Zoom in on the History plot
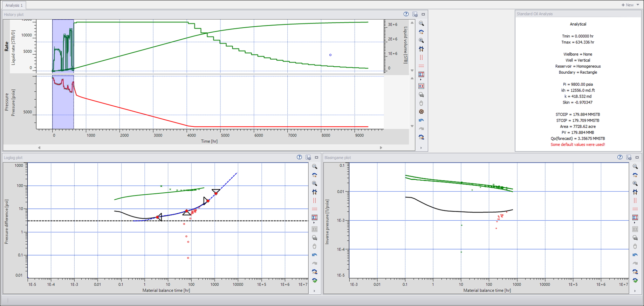This screenshot has height=306, width=644. (421, 40)
